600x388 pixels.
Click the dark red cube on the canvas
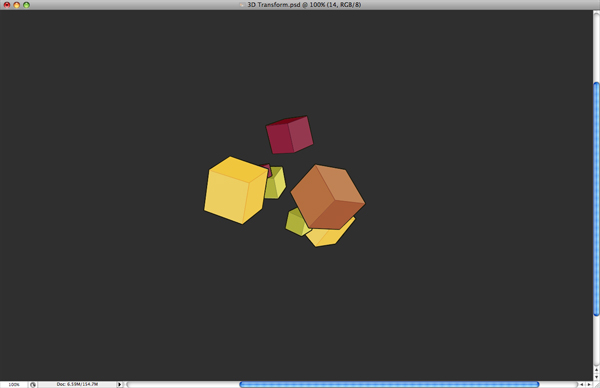coord(289,135)
